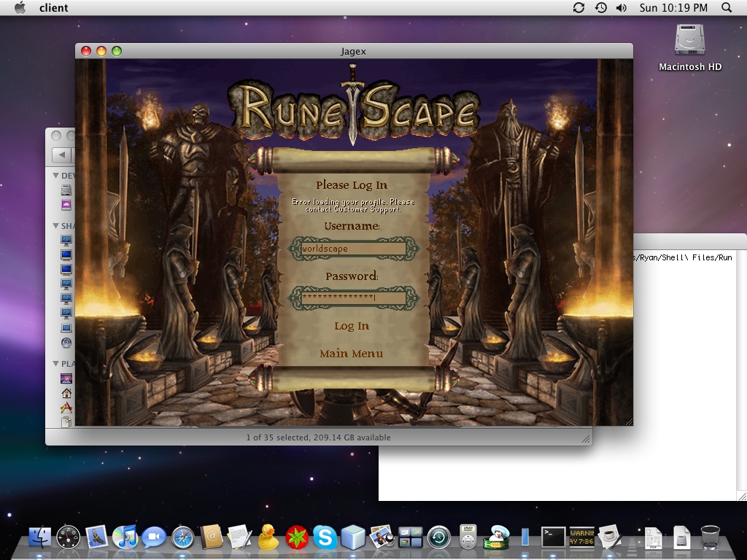Viewport: 747px width, 560px height.
Task: Open the red star app in dock
Action: [296, 537]
